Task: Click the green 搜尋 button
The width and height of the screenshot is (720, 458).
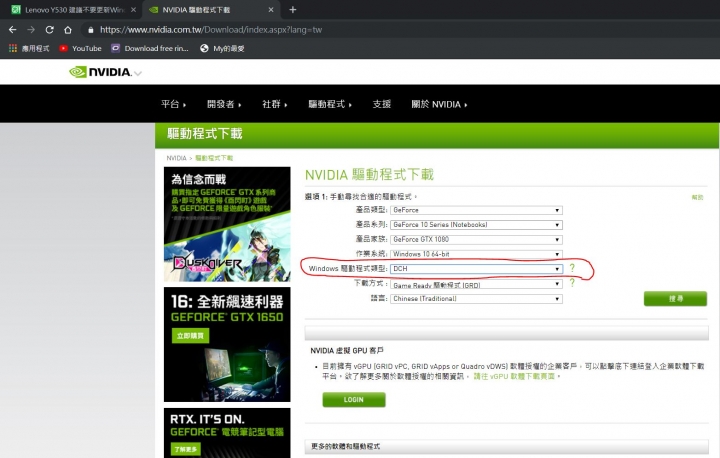Action: pos(675,299)
